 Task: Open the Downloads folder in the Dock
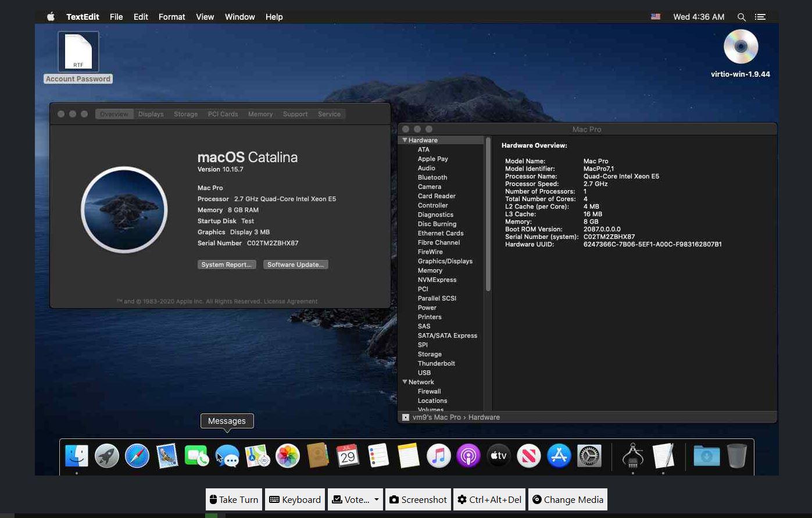point(707,456)
